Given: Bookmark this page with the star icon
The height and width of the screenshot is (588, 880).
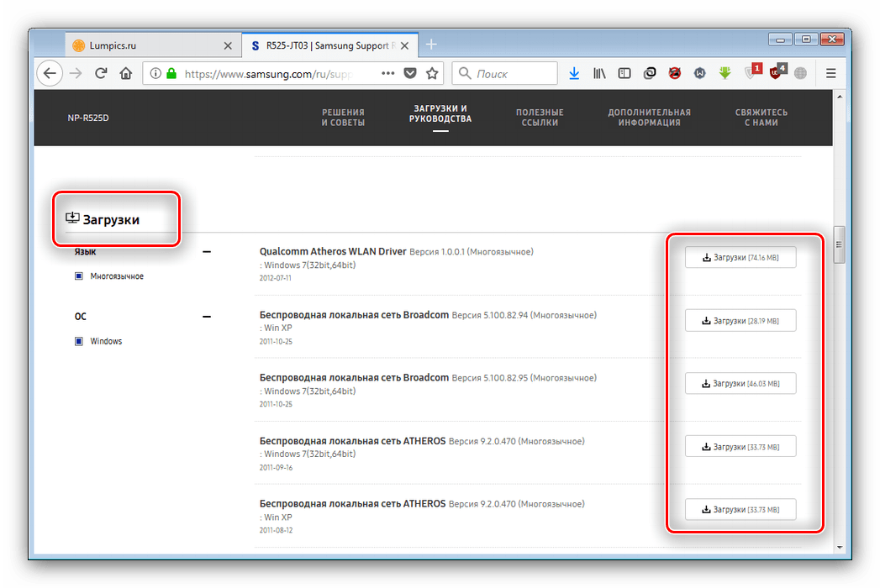Looking at the screenshot, I should (432, 74).
